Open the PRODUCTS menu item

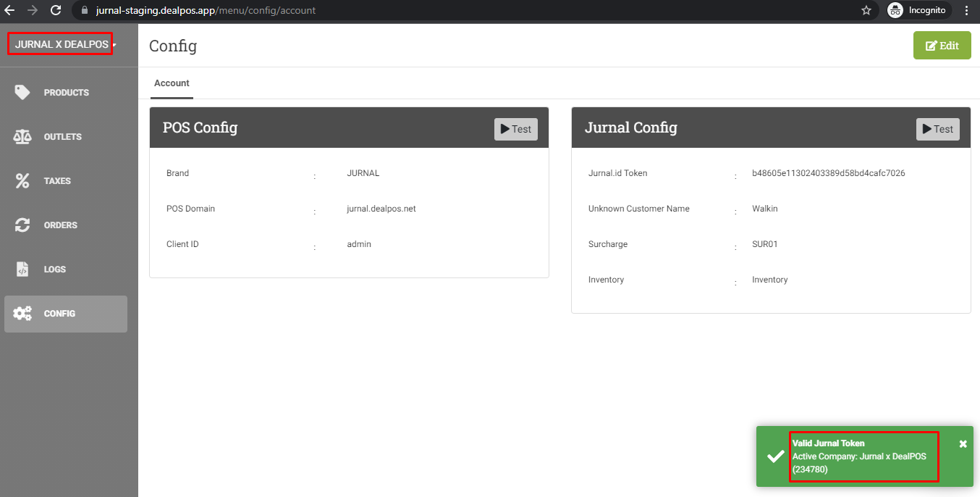point(66,93)
